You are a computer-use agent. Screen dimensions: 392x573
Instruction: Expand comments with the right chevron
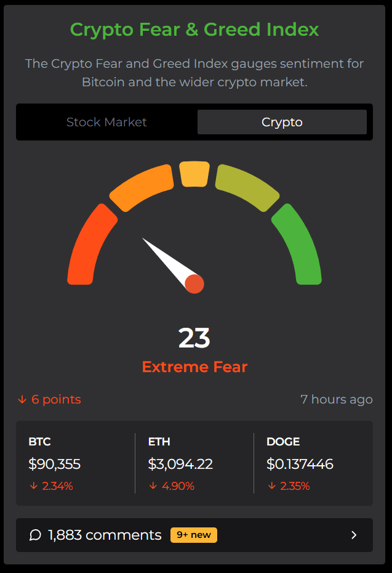[354, 535]
